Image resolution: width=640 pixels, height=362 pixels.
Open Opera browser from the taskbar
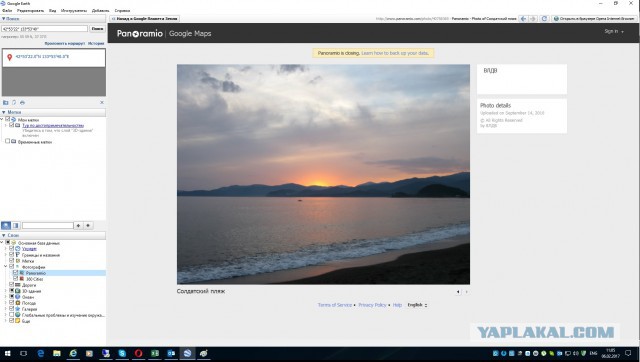(x=138, y=353)
